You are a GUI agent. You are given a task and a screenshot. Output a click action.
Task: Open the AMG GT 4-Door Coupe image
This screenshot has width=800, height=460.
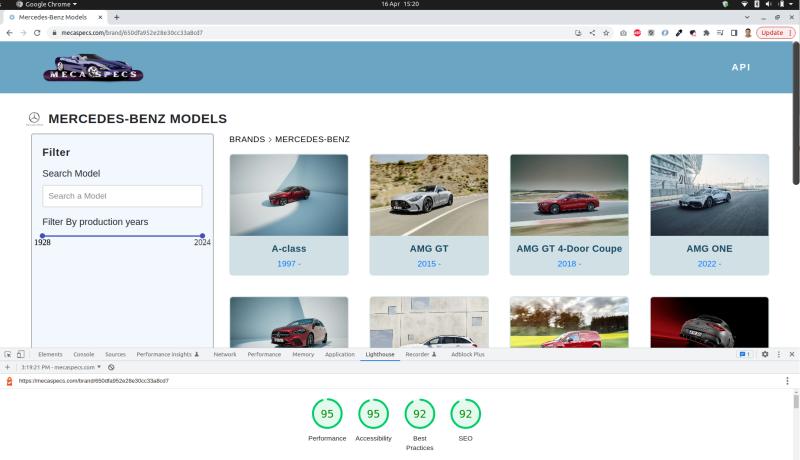569,195
